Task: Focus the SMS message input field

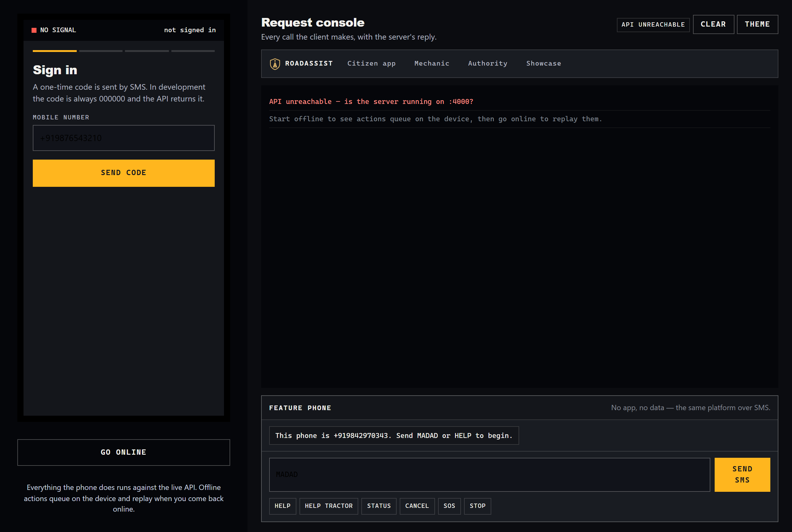Action: click(489, 474)
